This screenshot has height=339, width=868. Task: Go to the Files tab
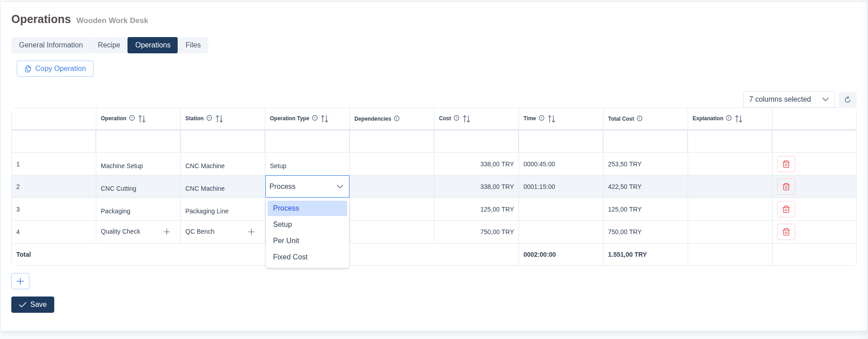(193, 45)
